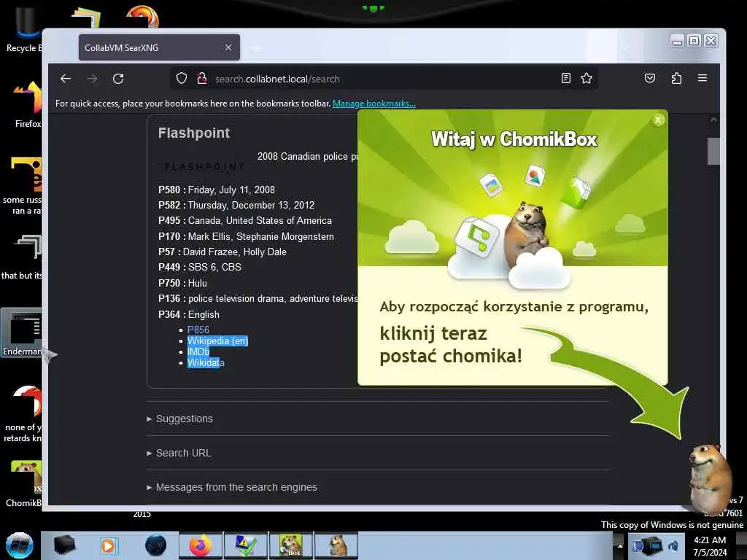Viewport: 747px width, 560px height.
Task: Click the volume speaker tray icon
Action: pos(673,546)
